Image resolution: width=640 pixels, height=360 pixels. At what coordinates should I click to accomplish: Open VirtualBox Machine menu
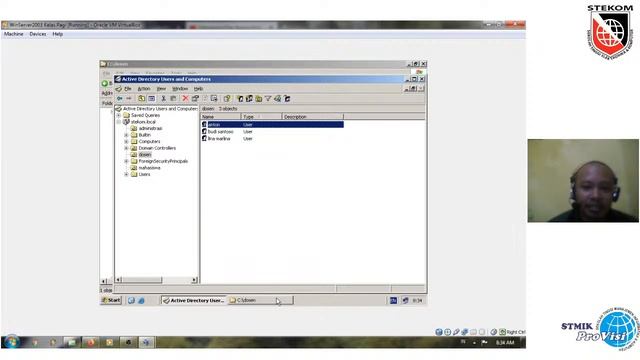pos(13,34)
